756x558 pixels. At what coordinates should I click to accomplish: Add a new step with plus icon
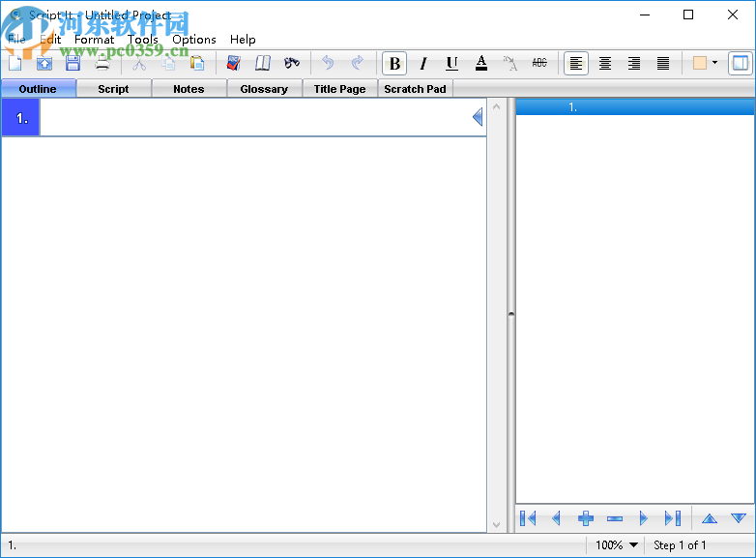[x=585, y=518]
